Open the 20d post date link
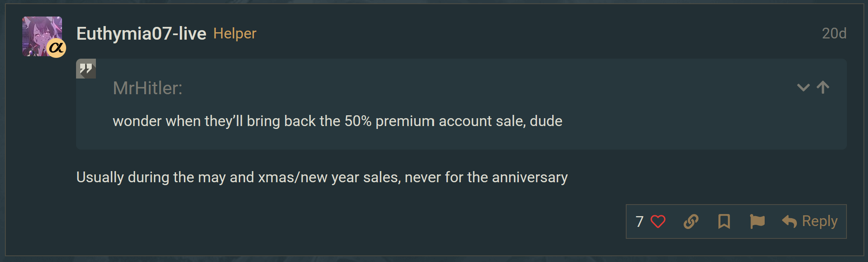Viewport: 868px width, 262px height. coord(834,33)
